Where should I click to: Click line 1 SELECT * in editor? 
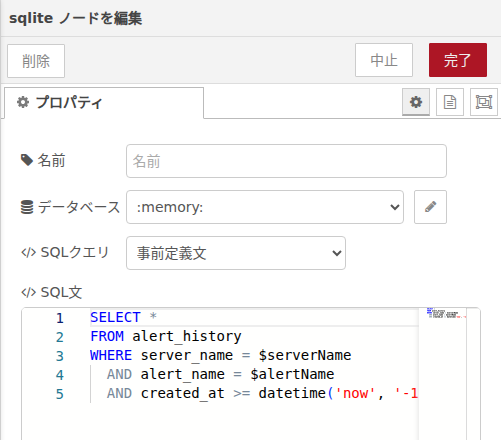coord(123,317)
